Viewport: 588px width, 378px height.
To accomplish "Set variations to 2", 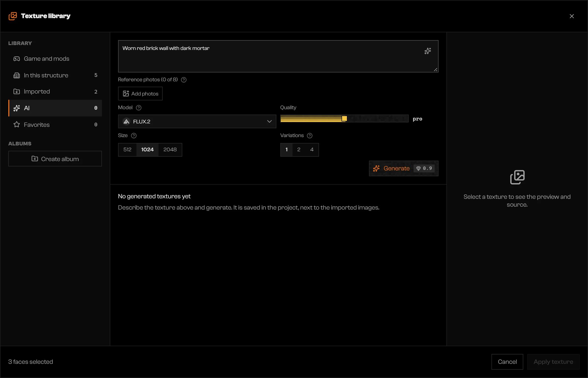I will point(299,150).
